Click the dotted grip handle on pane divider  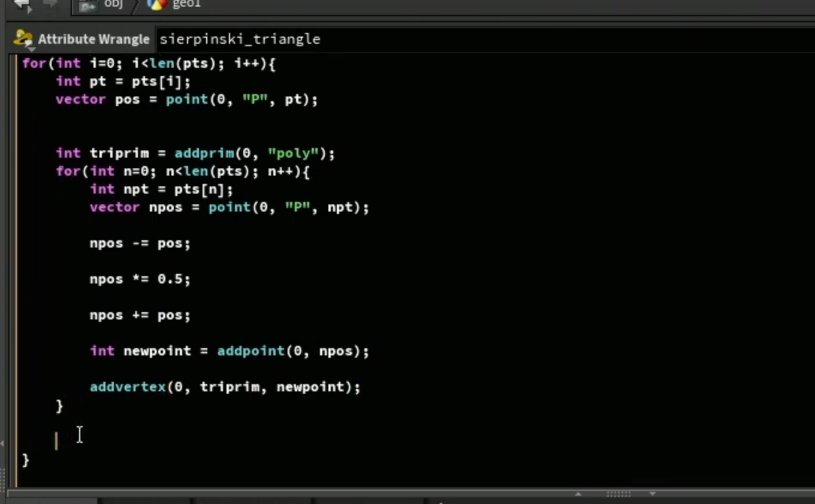(x=618, y=494)
